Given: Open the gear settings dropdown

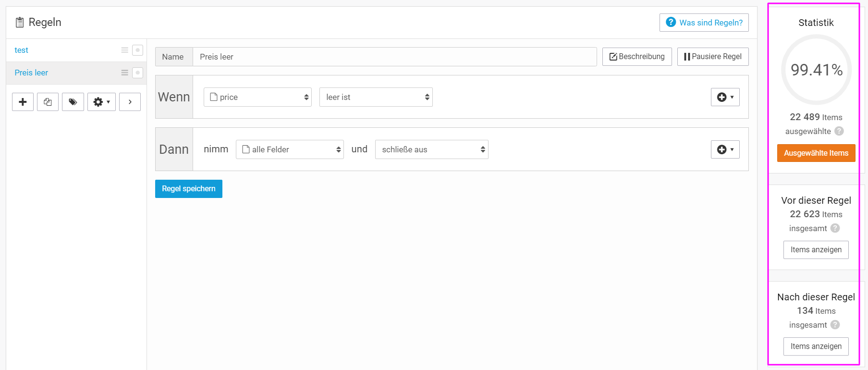Looking at the screenshot, I should pos(101,102).
